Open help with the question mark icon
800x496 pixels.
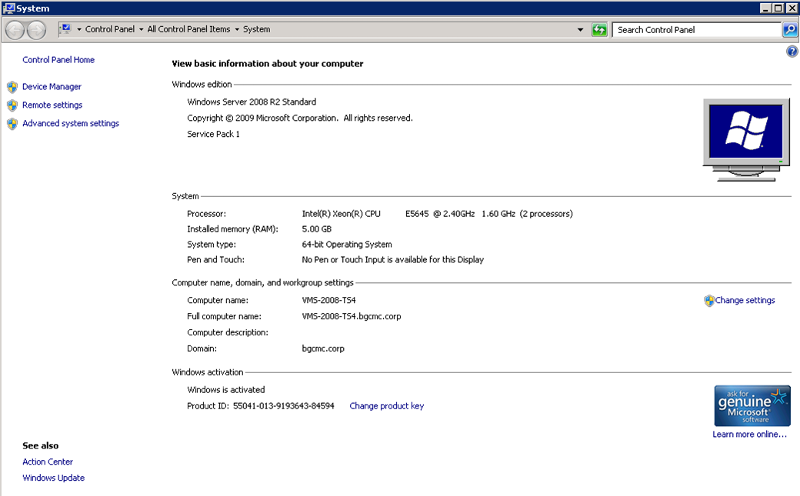(x=792, y=51)
